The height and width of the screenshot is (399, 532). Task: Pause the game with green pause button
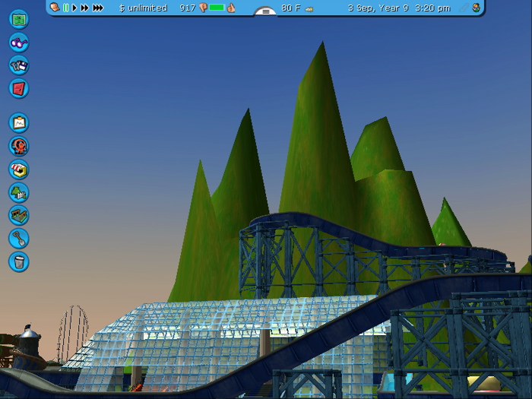click(66, 8)
